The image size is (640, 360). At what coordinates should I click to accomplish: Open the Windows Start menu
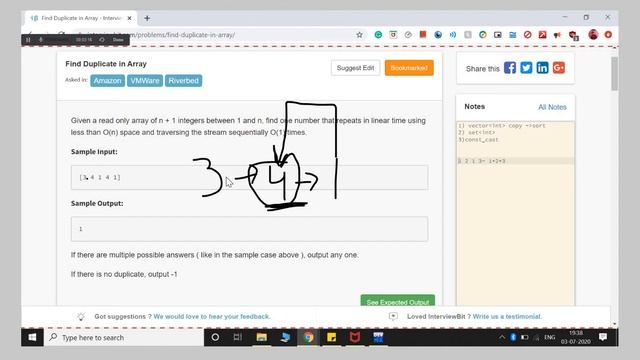[32, 338]
